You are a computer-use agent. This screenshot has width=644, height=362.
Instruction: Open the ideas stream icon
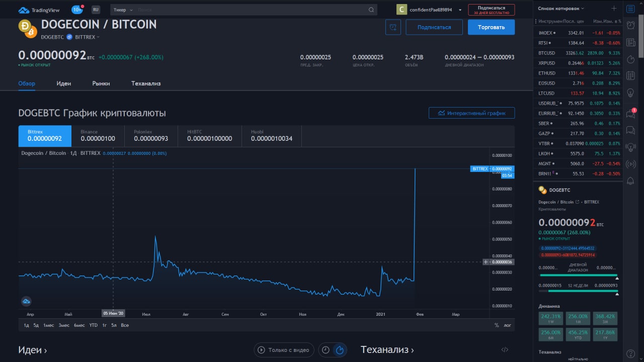click(630, 147)
